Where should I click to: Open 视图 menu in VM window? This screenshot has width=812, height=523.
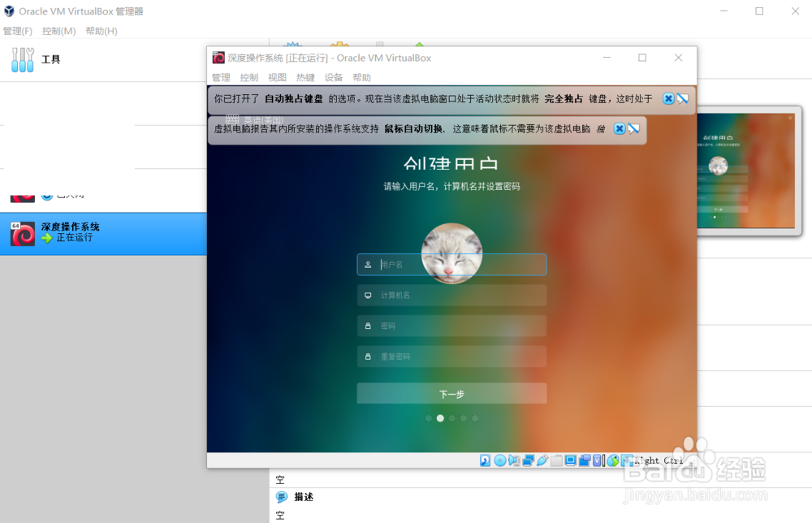click(277, 78)
